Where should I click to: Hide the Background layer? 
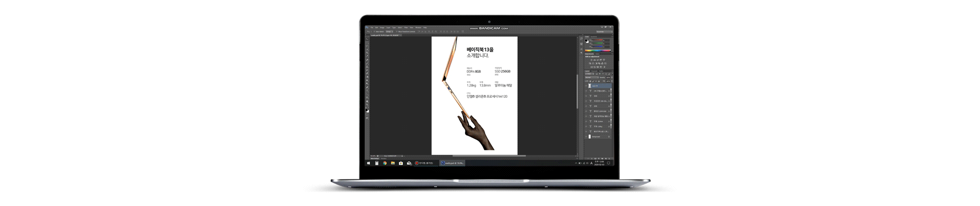tap(586, 136)
